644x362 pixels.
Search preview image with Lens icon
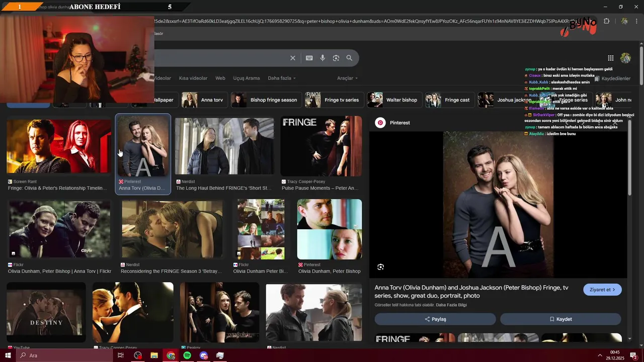[x=380, y=267]
